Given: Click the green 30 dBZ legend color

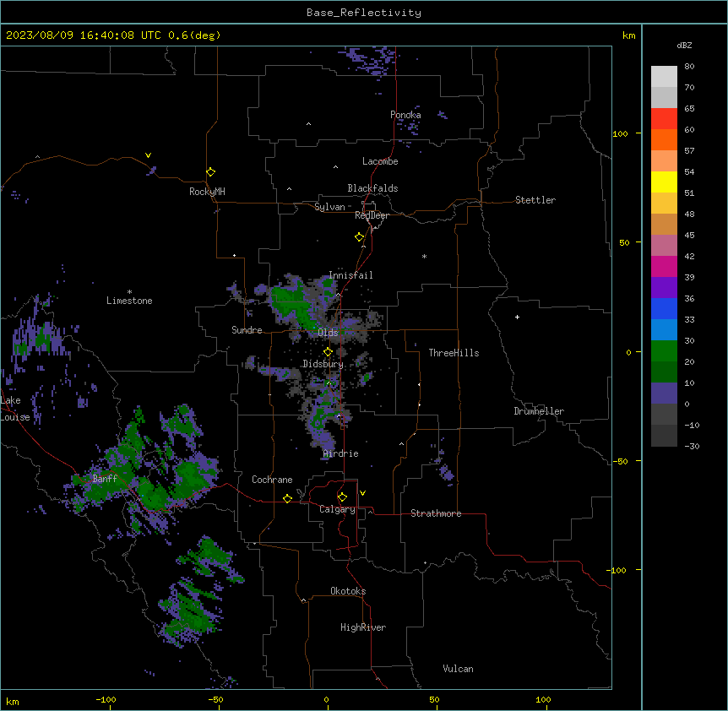Looking at the screenshot, I should pyautogui.click(x=664, y=351).
